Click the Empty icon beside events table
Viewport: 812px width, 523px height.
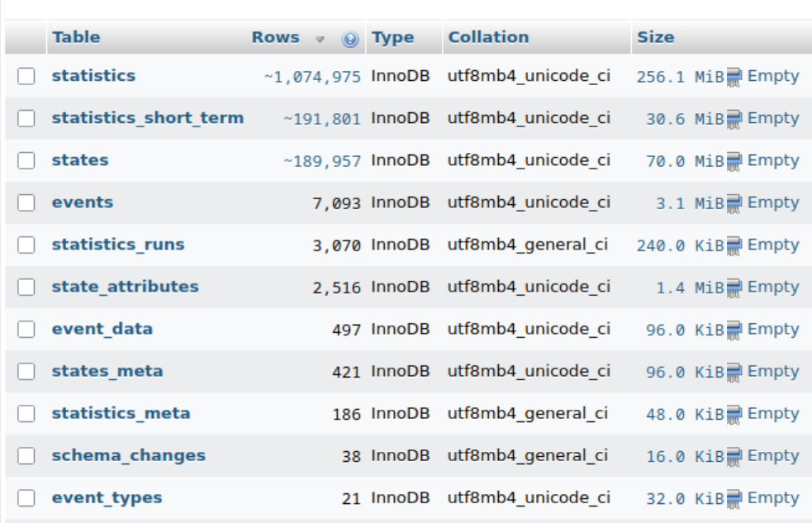734,203
